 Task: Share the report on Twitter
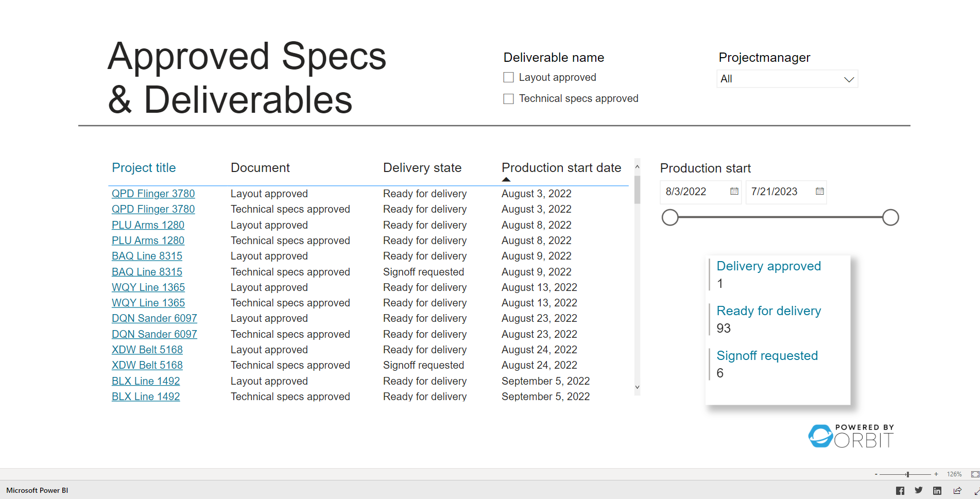(x=918, y=490)
